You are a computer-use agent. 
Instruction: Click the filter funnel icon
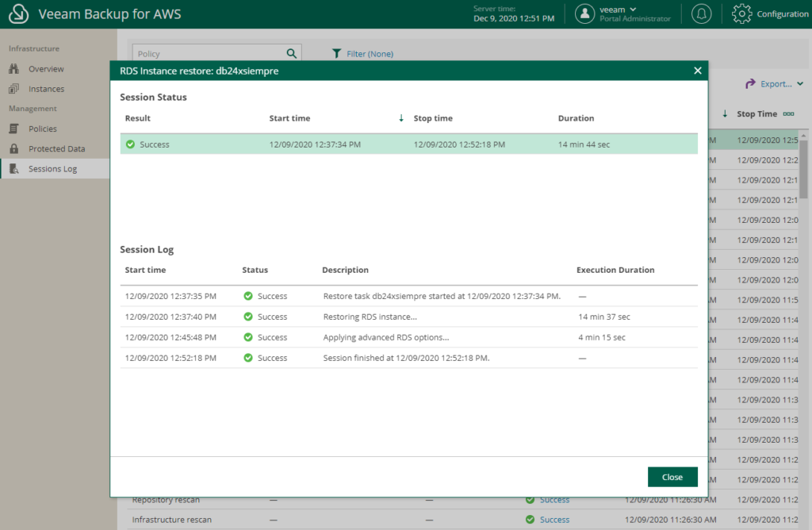point(336,53)
